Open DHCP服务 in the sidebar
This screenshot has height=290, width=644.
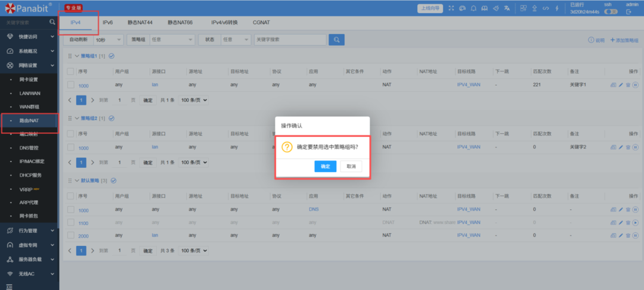30,175
